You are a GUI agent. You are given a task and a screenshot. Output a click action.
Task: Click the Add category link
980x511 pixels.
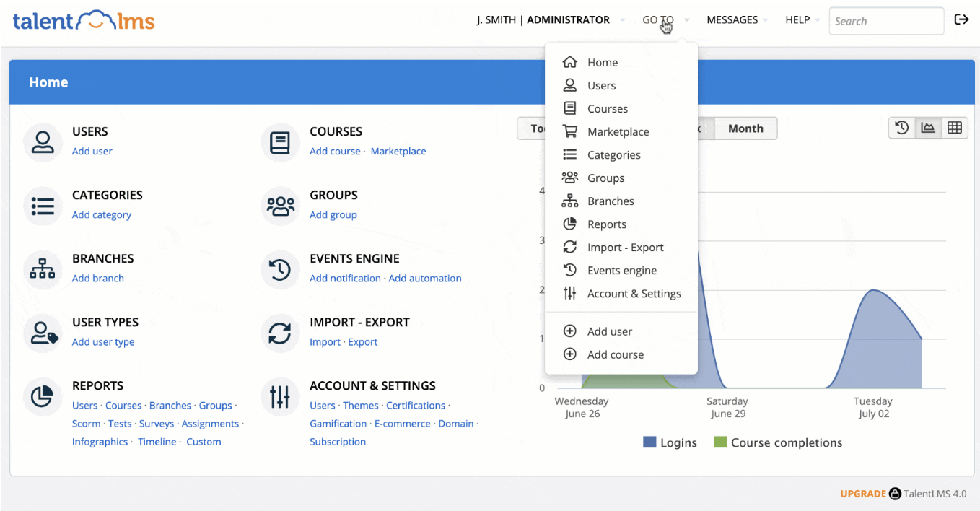pos(102,215)
